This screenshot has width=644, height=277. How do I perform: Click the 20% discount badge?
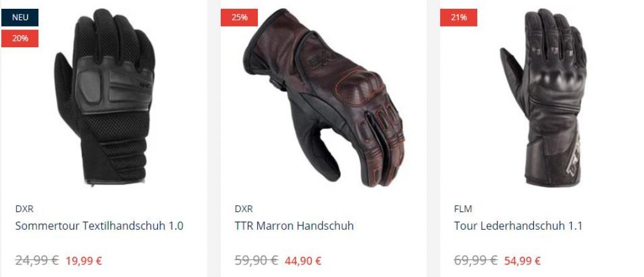point(19,38)
